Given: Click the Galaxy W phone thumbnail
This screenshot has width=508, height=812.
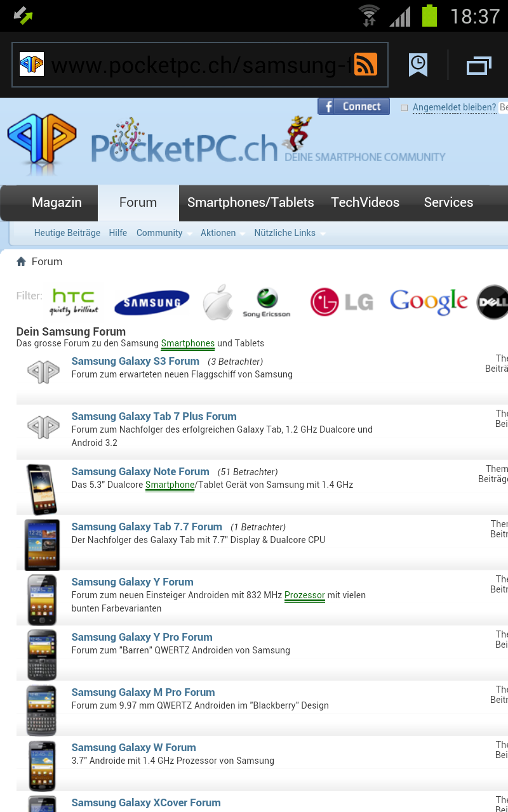Looking at the screenshot, I should pos(42,765).
